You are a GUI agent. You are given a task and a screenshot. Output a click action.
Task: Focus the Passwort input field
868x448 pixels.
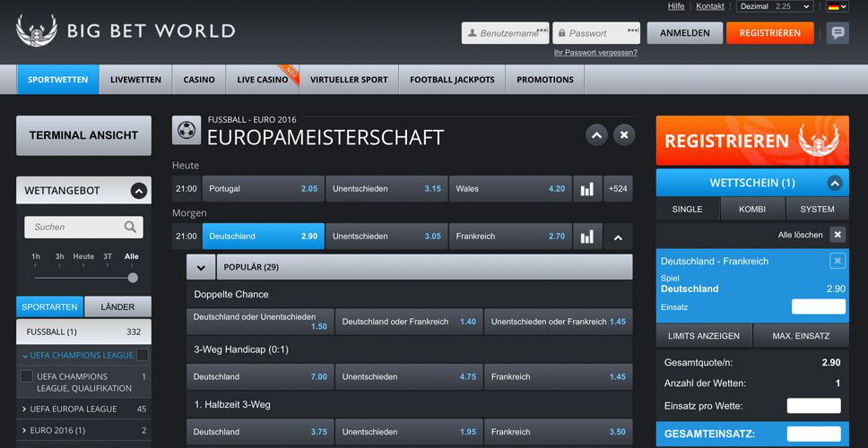tap(596, 33)
